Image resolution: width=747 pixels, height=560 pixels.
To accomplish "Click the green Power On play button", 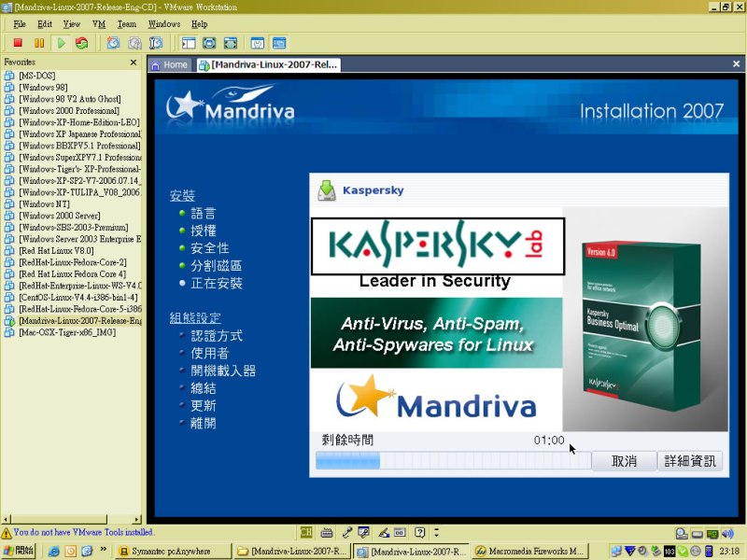I will tap(61, 43).
